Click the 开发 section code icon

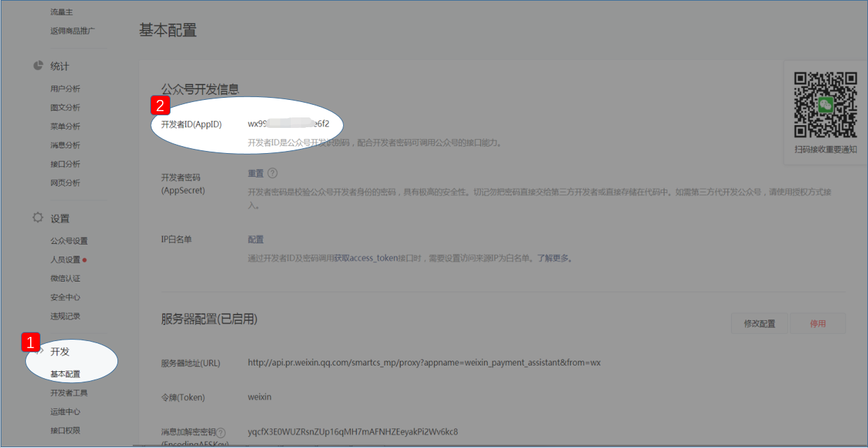pos(40,351)
